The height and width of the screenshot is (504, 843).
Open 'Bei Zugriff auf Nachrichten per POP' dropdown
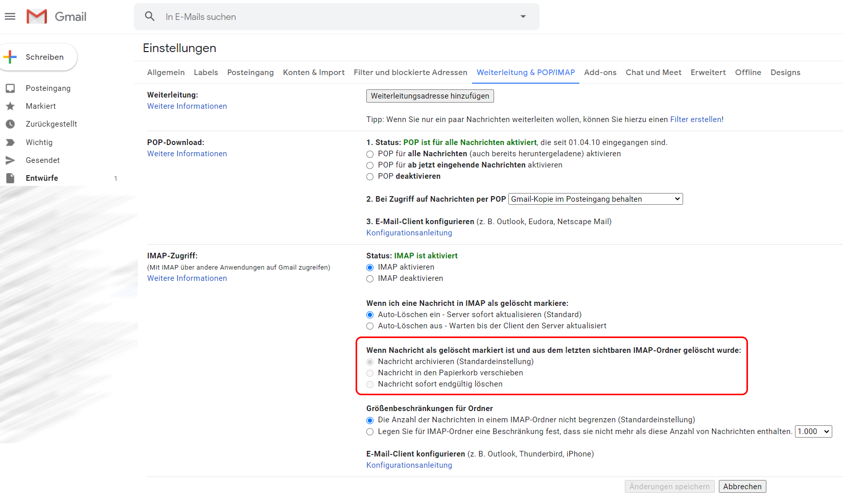(x=596, y=199)
